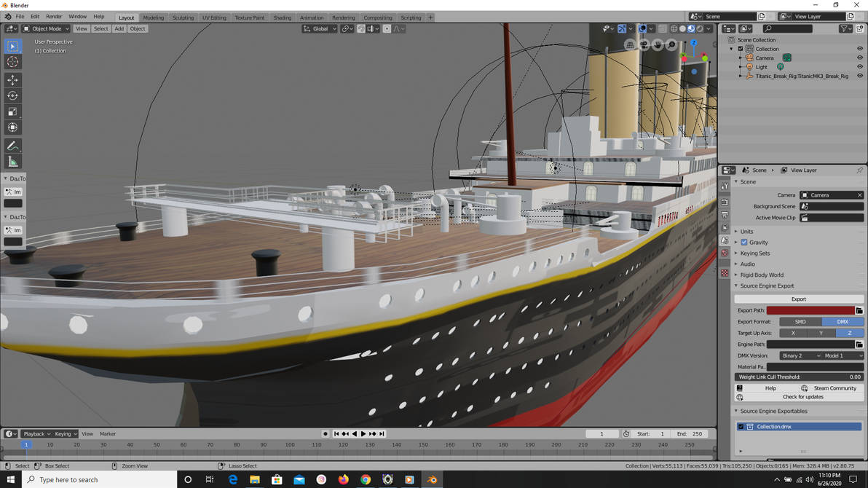This screenshot has height=488, width=868.
Task: Browse folder for Engine Path
Action: (859, 345)
